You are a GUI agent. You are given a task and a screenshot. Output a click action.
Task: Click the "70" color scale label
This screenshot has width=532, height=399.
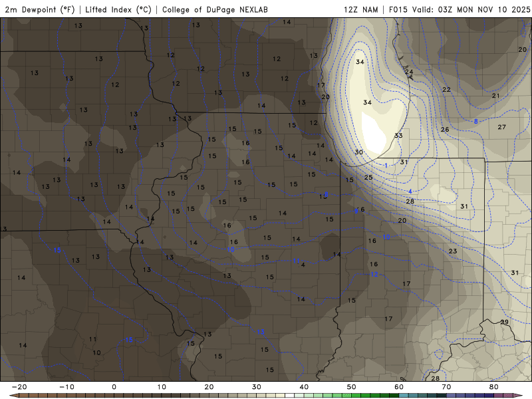[x=446, y=387]
